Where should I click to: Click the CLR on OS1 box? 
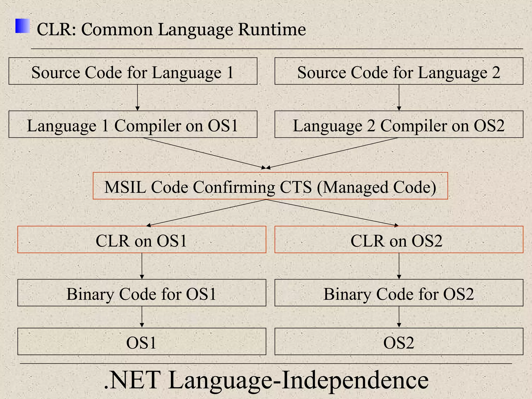tap(142, 240)
